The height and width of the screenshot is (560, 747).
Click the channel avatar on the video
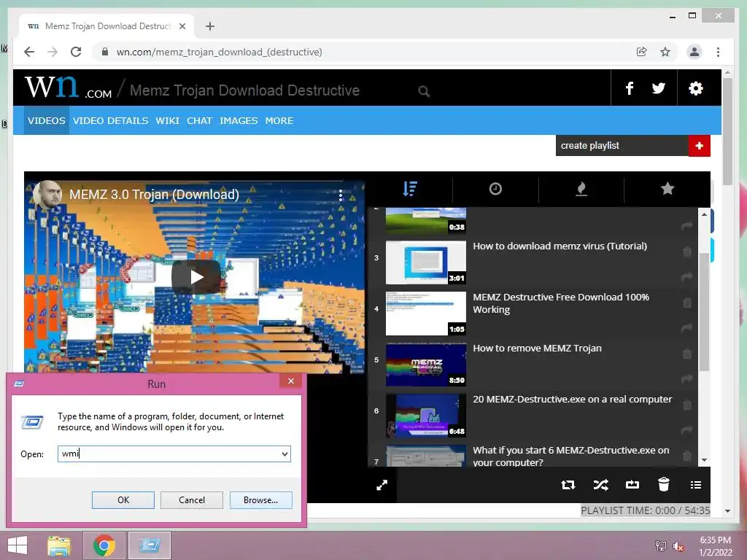(x=47, y=194)
